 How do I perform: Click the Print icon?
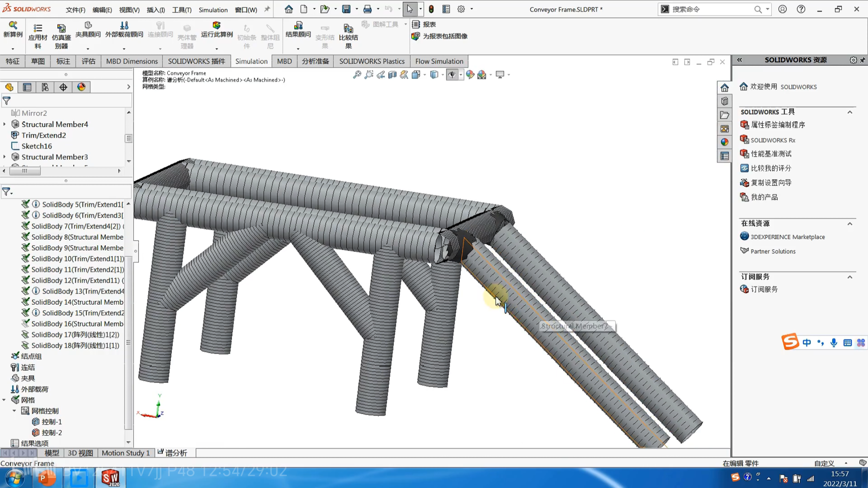[367, 9]
